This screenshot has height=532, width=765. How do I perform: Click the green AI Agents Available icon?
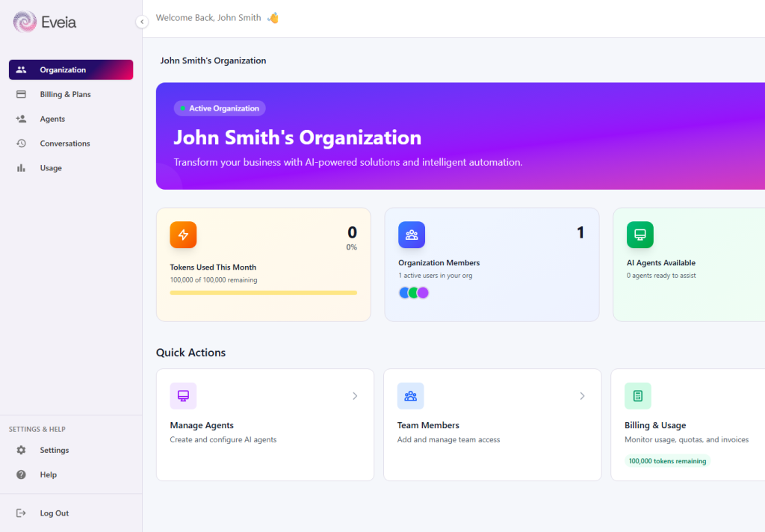point(639,235)
